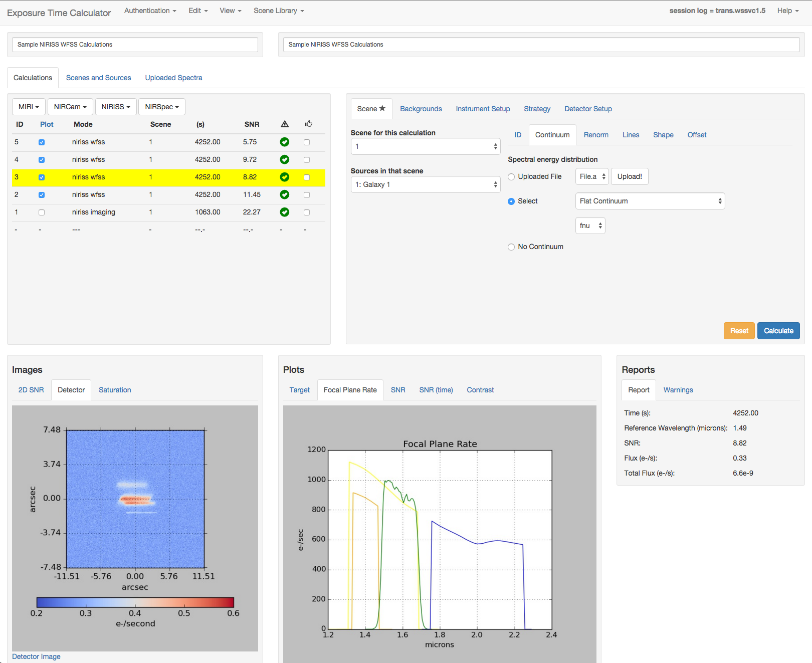Switch to the Saturation image tab
This screenshot has height=663, width=812.
pyautogui.click(x=115, y=390)
